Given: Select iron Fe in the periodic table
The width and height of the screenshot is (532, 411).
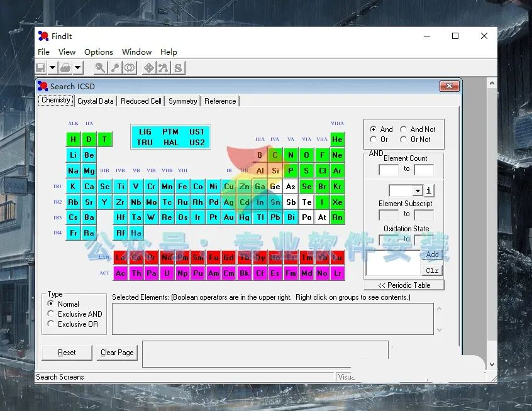Looking at the screenshot, I should [x=182, y=187].
